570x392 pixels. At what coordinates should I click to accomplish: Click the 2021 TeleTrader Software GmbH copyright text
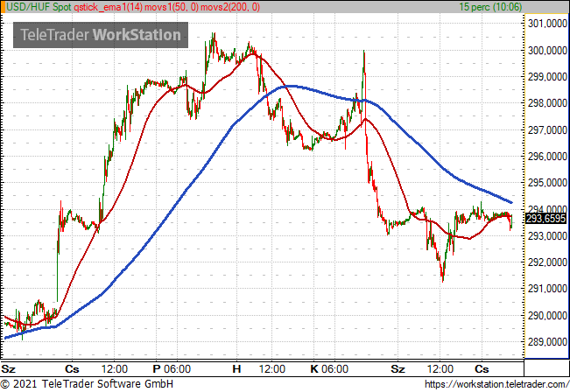(x=87, y=384)
